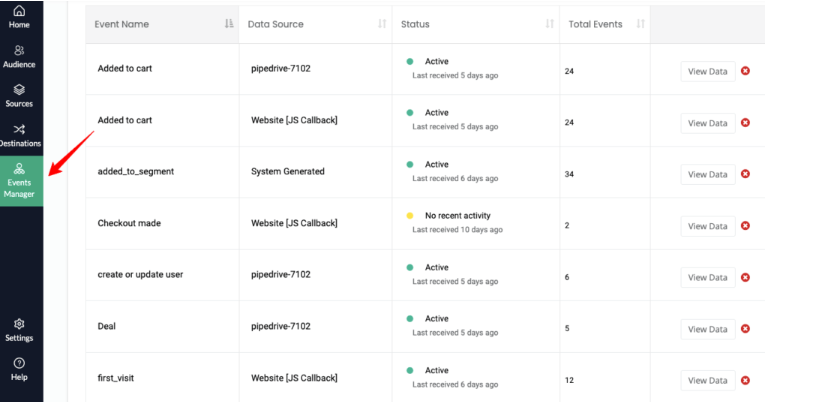
Task: Sort table by Event Name
Action: click(229, 24)
